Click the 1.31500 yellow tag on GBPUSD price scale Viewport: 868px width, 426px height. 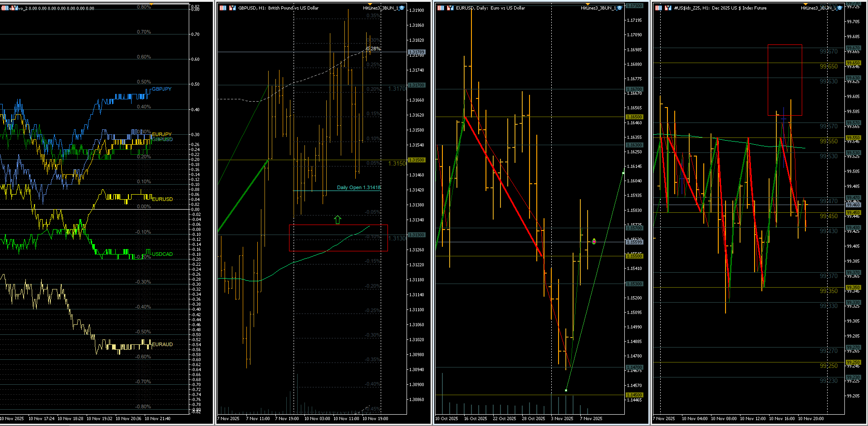point(417,160)
